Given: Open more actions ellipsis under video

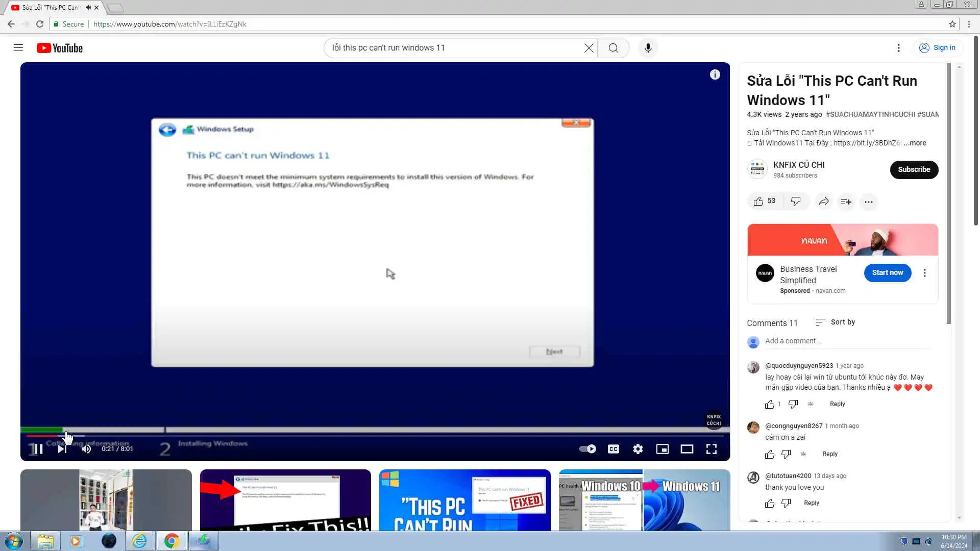Looking at the screenshot, I should pyautogui.click(x=868, y=202).
